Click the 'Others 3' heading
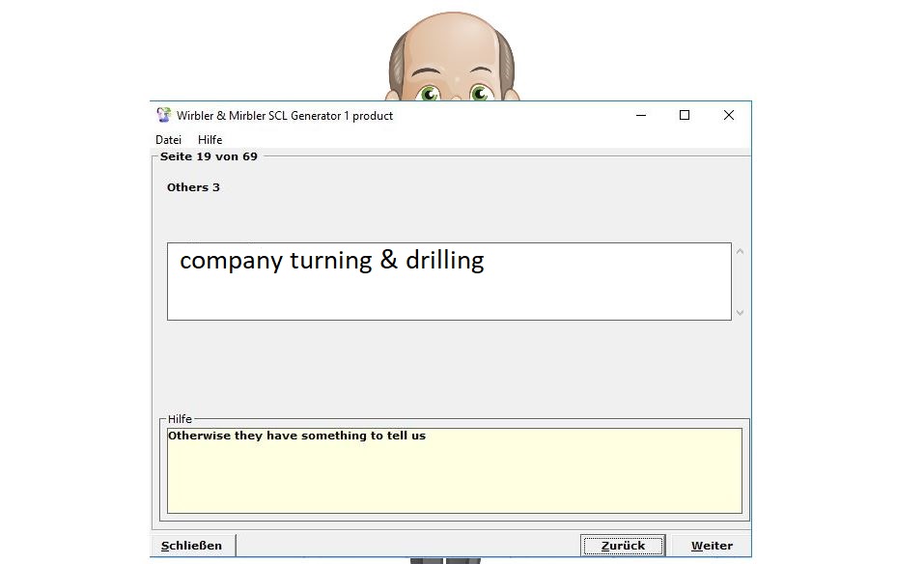Screen dimensions: 924x564 click(x=193, y=187)
